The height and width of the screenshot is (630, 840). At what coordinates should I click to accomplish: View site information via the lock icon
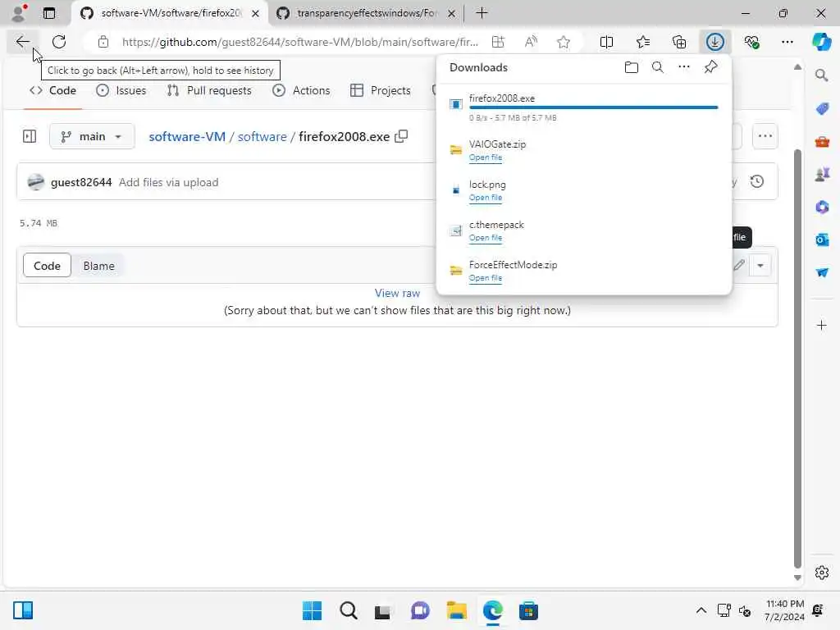pos(103,42)
